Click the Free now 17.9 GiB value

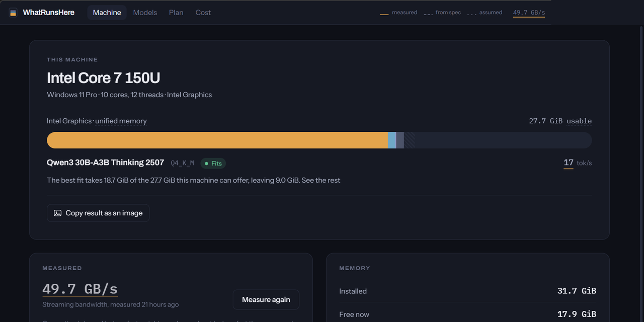[577, 314]
